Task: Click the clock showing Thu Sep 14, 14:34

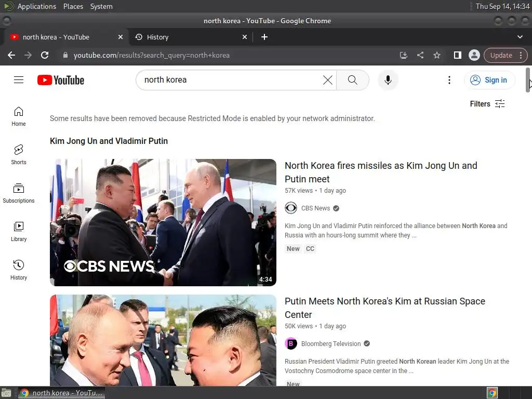Action: coord(502,6)
